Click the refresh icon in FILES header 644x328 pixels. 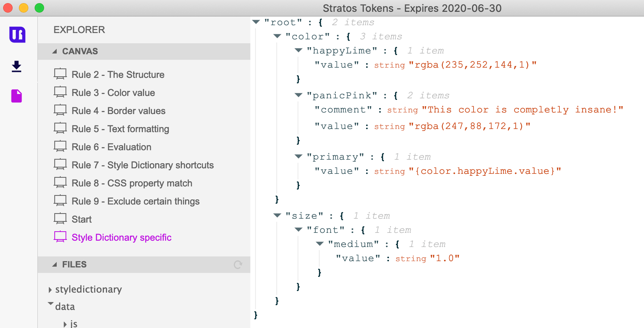coord(238,265)
